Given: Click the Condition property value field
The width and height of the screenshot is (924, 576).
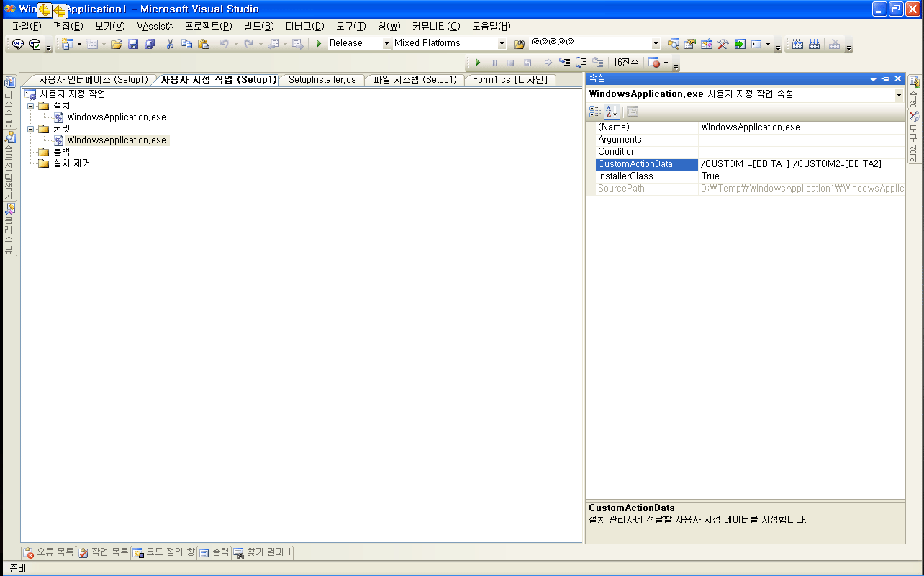Looking at the screenshot, I should tap(801, 152).
